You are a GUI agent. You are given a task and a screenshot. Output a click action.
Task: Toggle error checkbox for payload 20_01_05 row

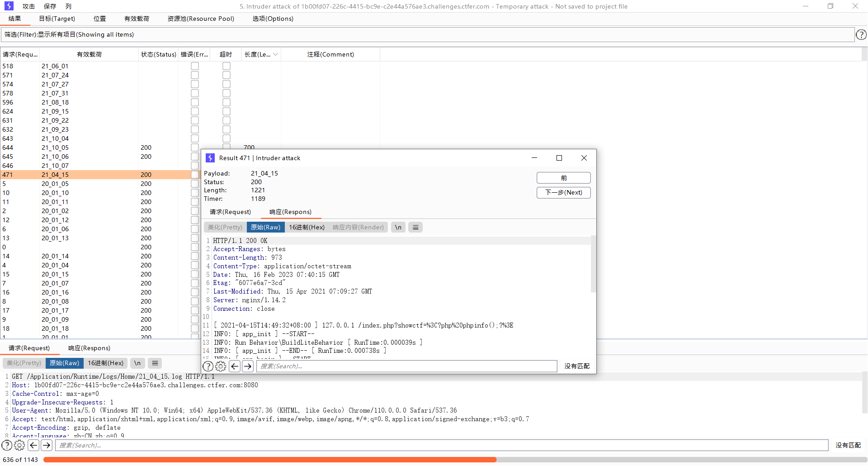(x=195, y=184)
